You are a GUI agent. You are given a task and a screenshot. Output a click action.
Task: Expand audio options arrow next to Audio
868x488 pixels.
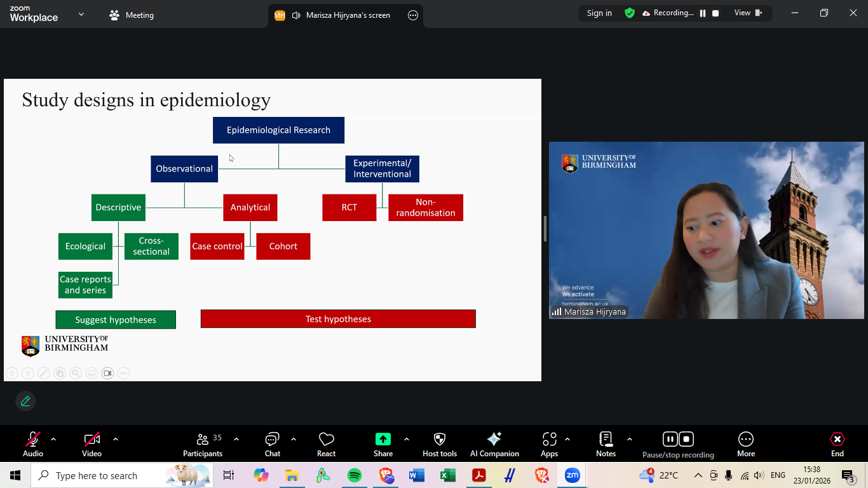tap(53, 439)
